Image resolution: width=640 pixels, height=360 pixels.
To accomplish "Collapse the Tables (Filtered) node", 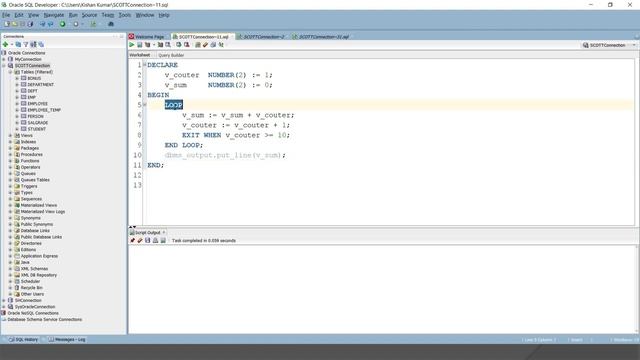I will 10,72.
